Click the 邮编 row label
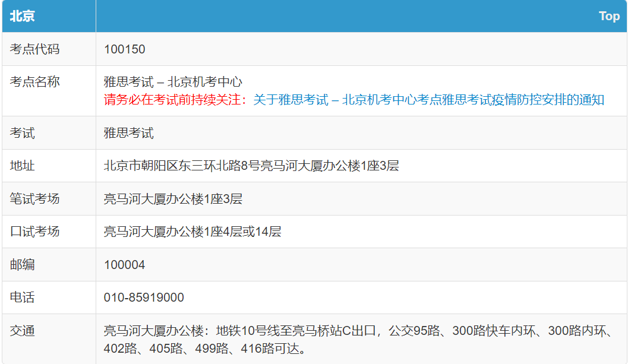Screen dimensions: 628x364 (22, 265)
